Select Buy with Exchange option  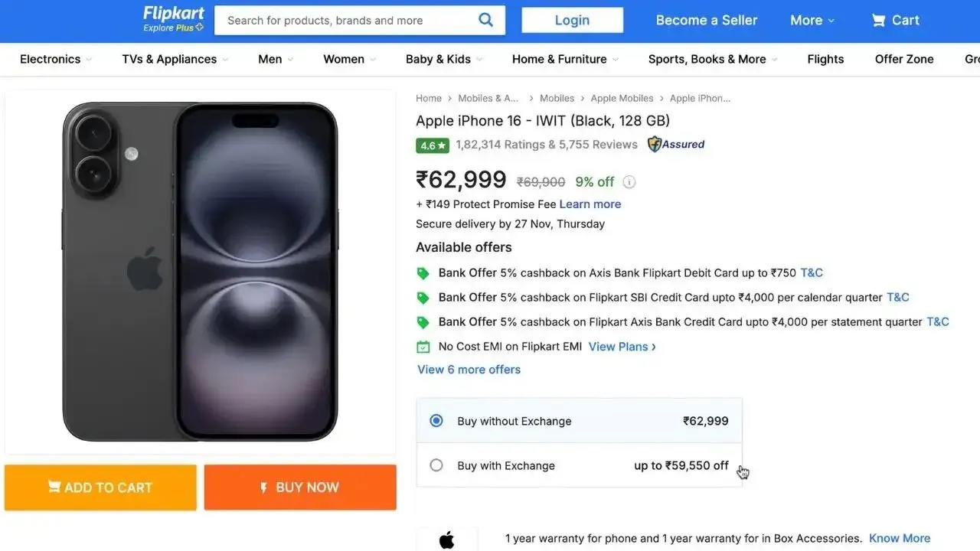[436, 465]
